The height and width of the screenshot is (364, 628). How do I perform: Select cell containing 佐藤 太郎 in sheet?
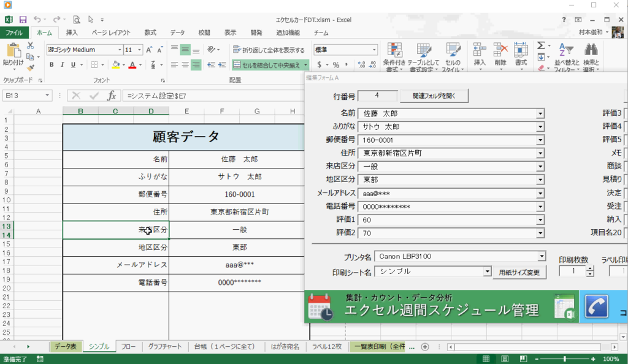[239, 159]
